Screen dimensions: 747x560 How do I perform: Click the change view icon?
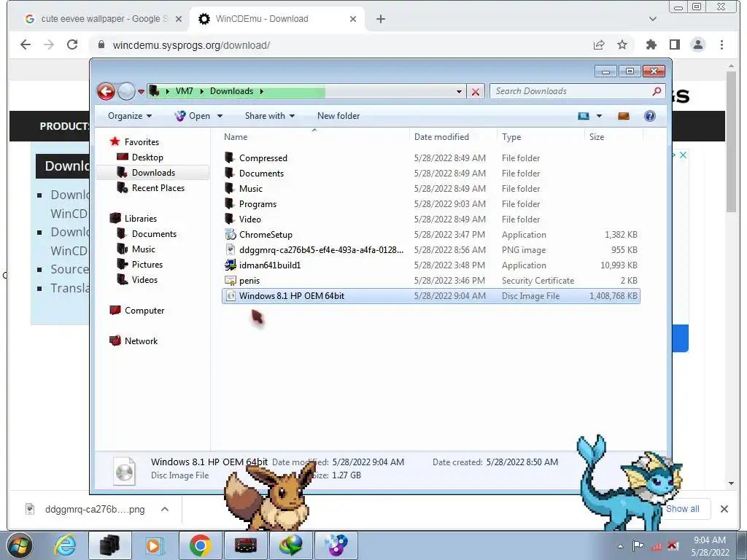coord(583,116)
